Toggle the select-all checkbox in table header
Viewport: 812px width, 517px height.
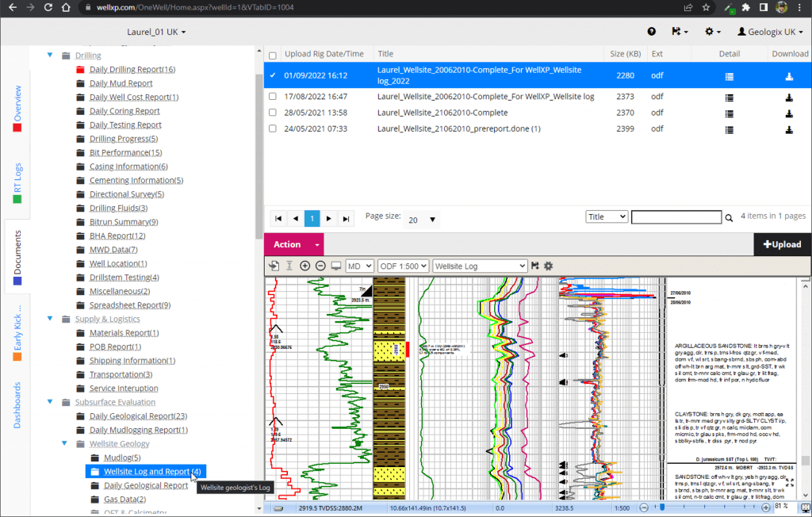pyautogui.click(x=273, y=55)
